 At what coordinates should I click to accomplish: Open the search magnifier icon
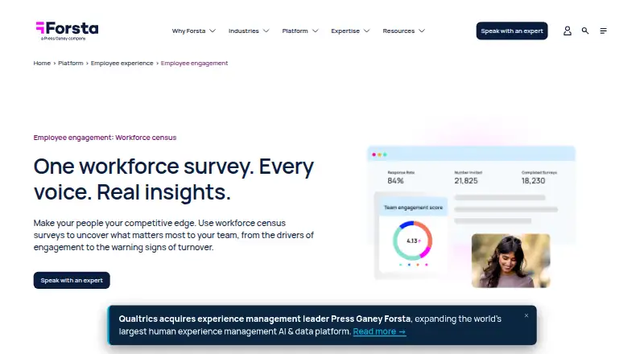585,31
